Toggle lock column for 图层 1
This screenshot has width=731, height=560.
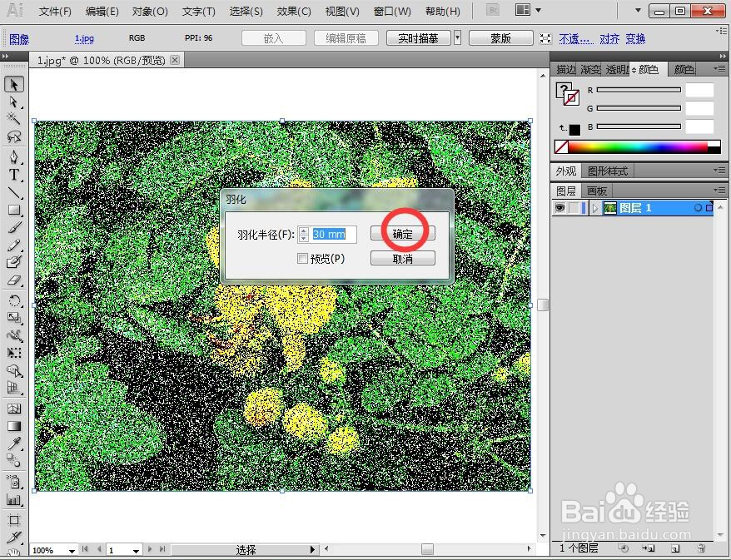(x=574, y=208)
